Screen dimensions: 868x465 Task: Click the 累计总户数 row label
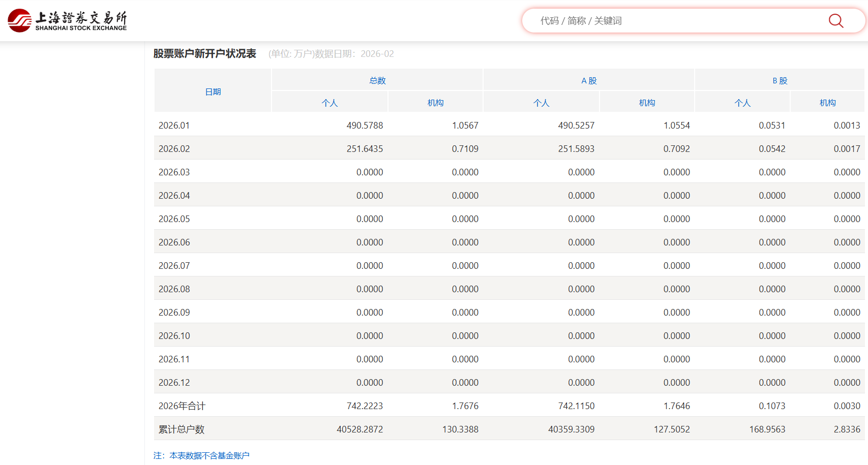tap(181, 429)
